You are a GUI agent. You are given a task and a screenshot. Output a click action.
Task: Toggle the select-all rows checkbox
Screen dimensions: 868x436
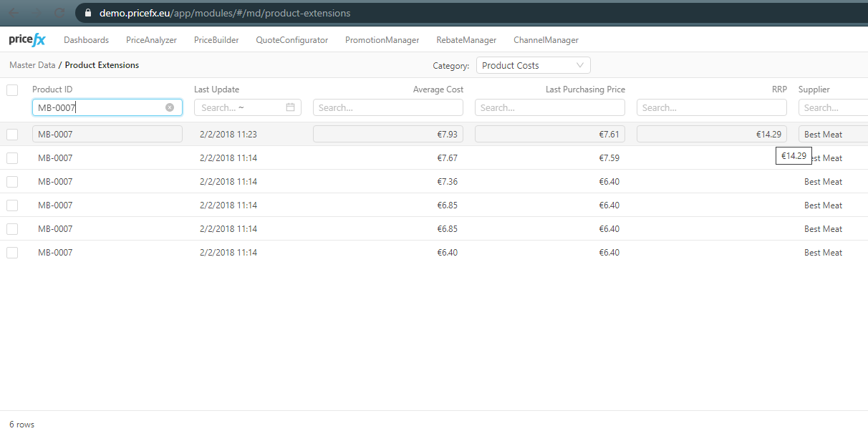[12, 90]
